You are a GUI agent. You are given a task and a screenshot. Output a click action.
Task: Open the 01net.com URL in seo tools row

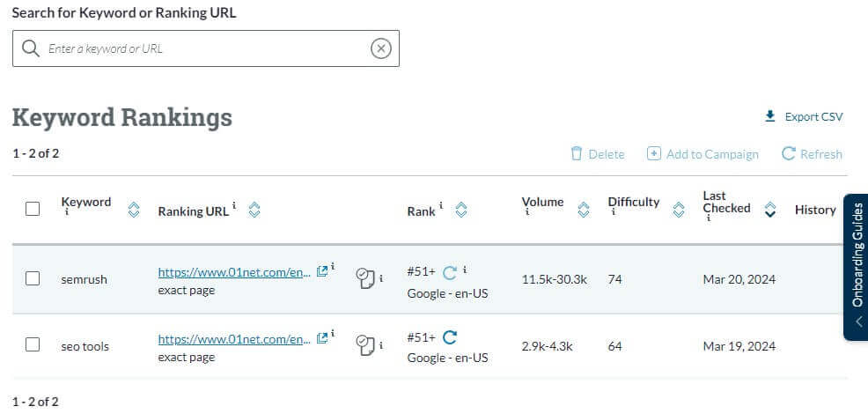click(234, 339)
